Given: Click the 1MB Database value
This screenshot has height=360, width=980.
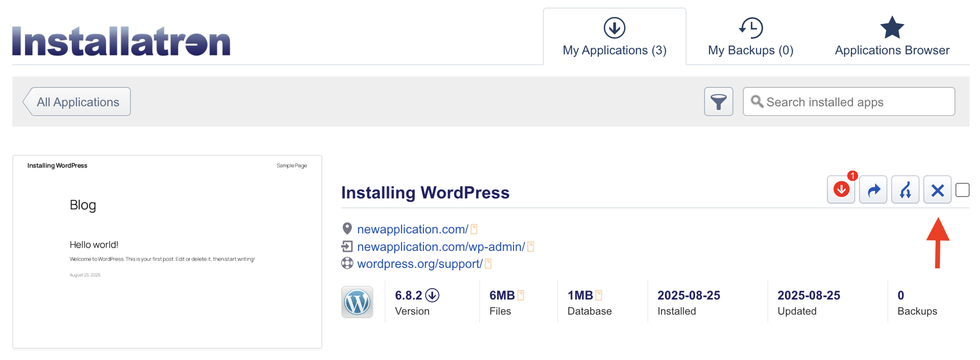Looking at the screenshot, I should tap(580, 295).
